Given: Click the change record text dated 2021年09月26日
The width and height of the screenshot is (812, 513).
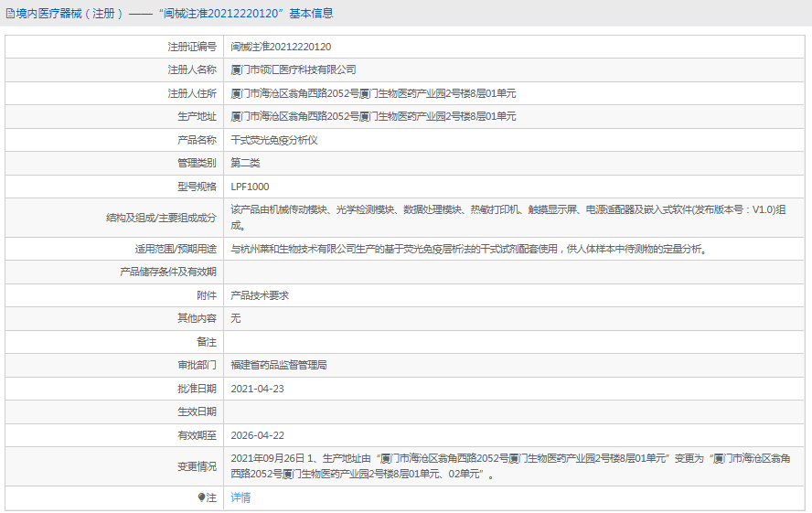Looking at the screenshot, I should point(510,465).
